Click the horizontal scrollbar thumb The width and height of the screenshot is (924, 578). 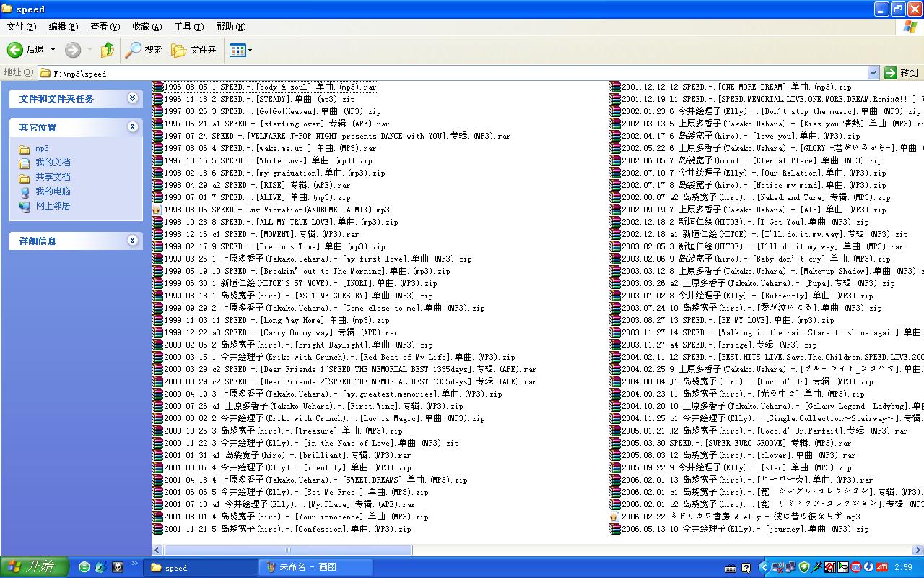pos(288,550)
